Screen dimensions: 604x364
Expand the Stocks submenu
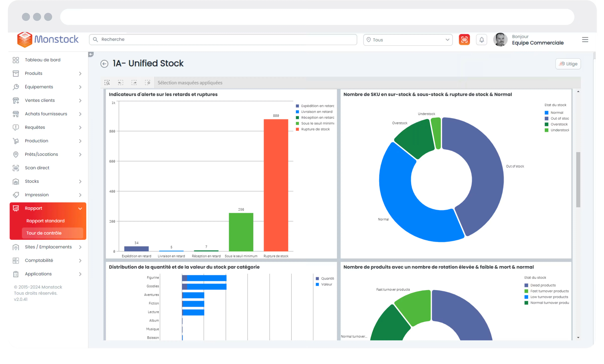point(80,181)
